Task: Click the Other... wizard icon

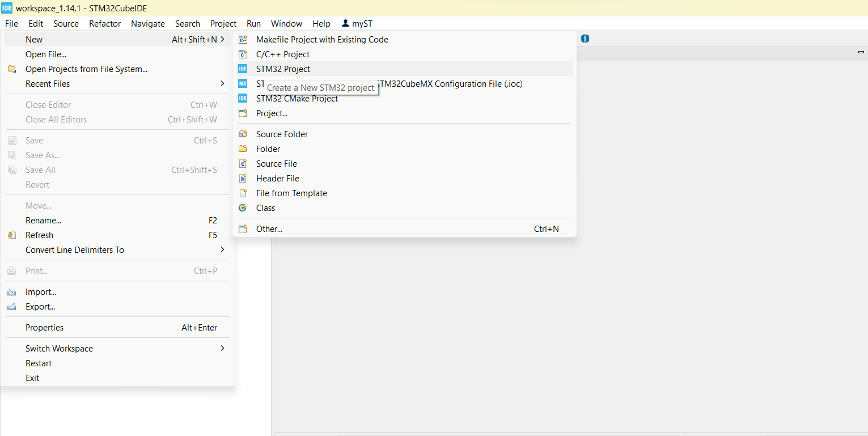Action: coord(243,229)
